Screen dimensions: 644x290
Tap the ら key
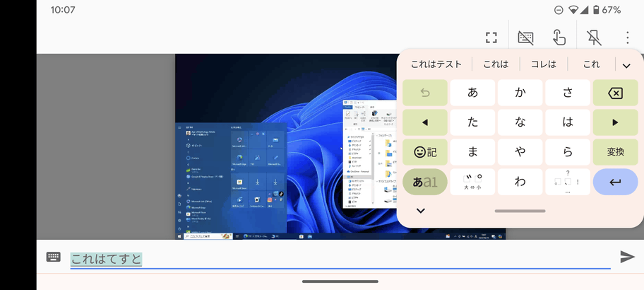coord(568,152)
